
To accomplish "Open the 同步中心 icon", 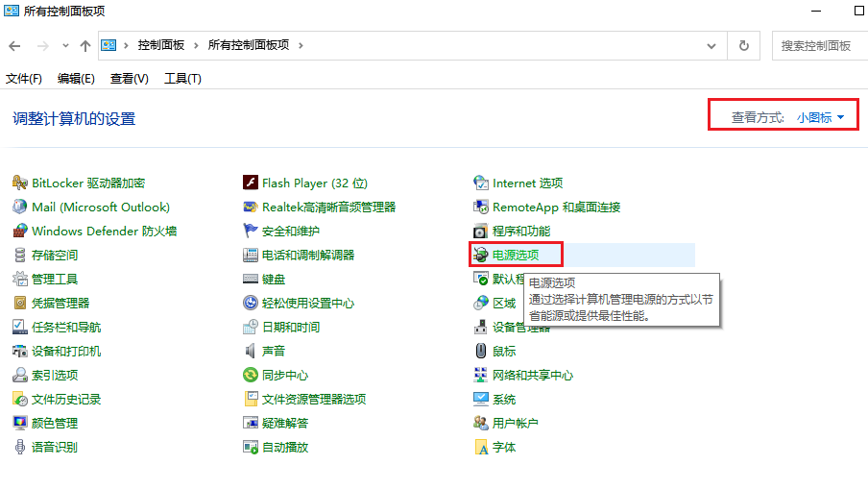I will click(251, 375).
